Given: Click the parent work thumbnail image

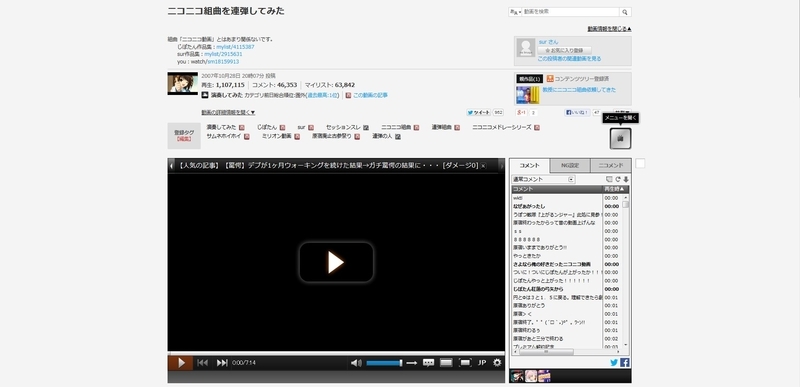Looking at the screenshot, I should 528,95.
